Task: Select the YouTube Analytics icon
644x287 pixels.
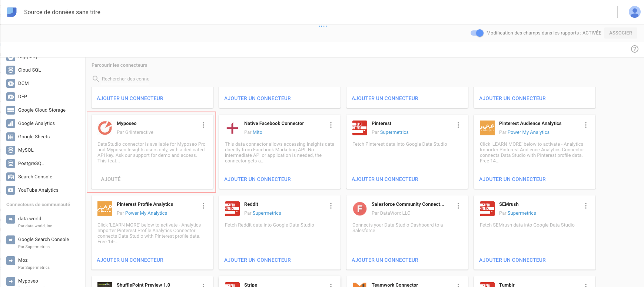Action: [11, 190]
